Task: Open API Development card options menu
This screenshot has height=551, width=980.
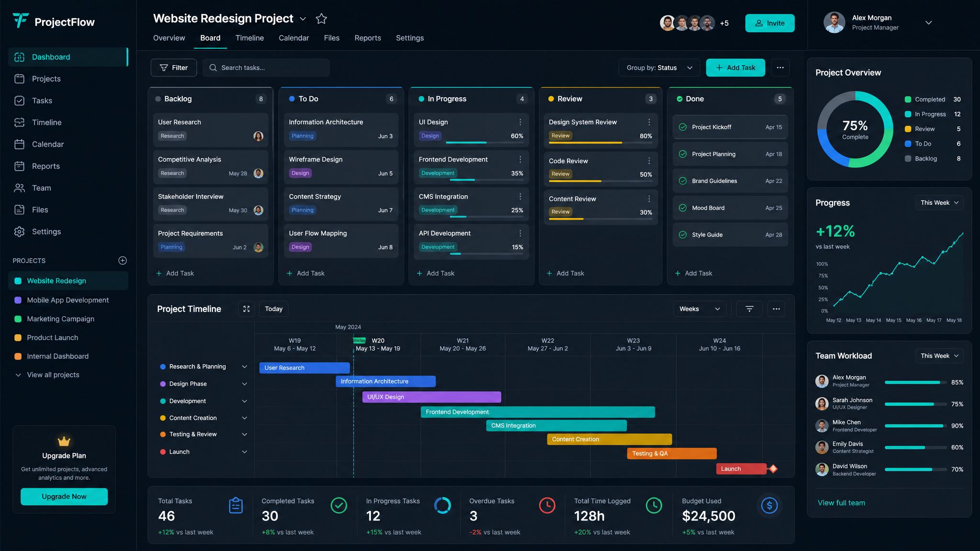Action: 520,233
